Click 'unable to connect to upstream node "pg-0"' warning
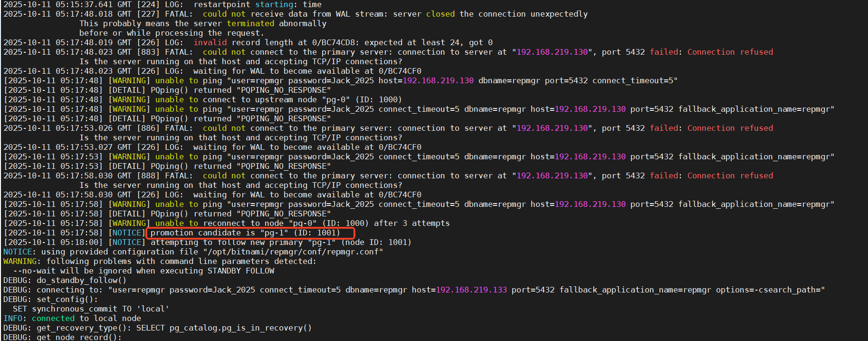Screen dimensions: 868x341 (x=253, y=99)
